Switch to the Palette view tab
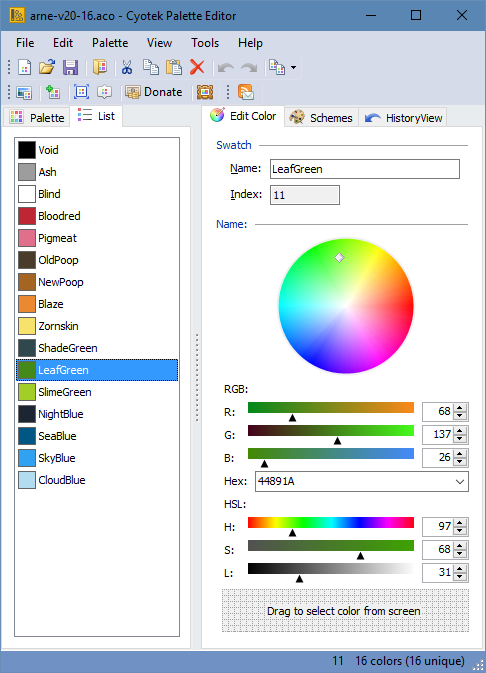The width and height of the screenshot is (486, 673). (37, 118)
